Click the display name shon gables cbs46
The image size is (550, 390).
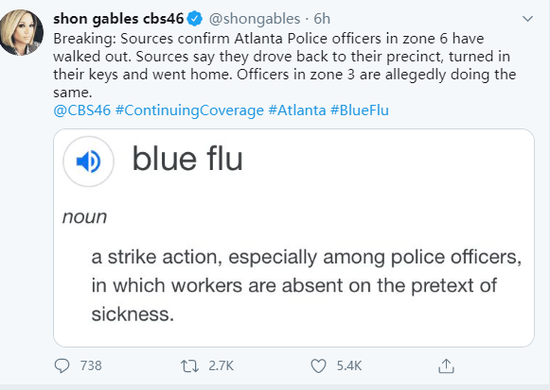[119, 19]
